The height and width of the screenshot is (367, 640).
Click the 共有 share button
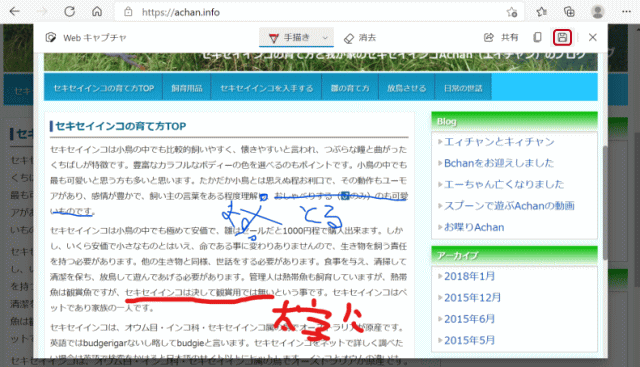[501, 38]
